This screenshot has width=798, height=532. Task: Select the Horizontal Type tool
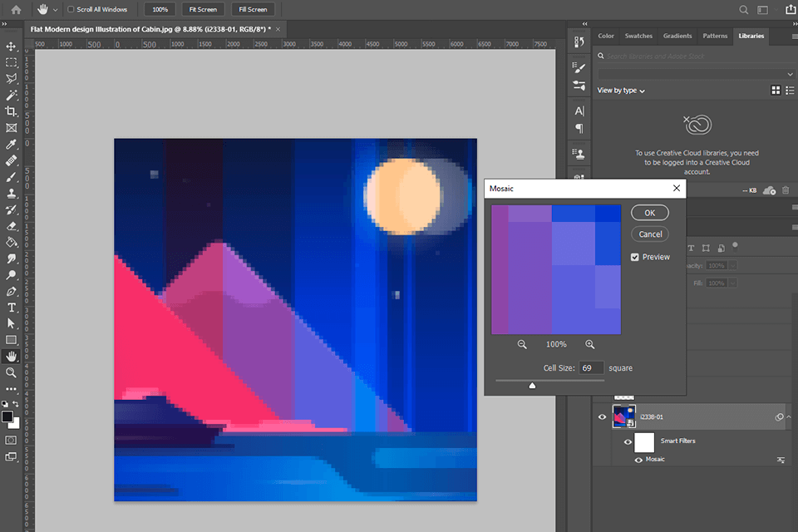(12, 307)
